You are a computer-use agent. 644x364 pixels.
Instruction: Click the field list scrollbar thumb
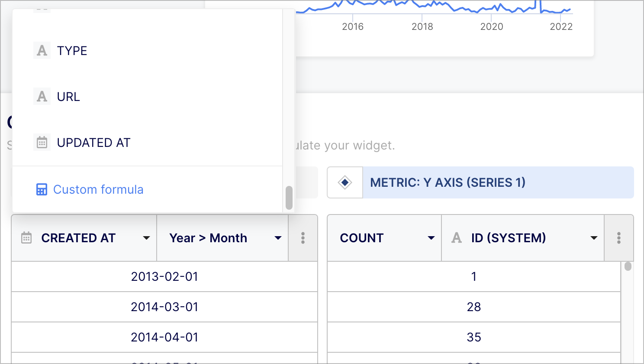[x=289, y=198]
